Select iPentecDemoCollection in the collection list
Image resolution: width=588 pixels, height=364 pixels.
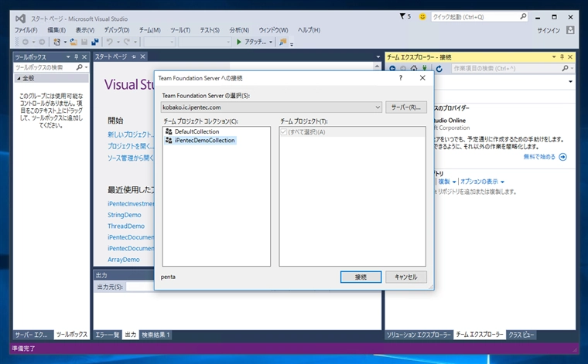click(204, 141)
